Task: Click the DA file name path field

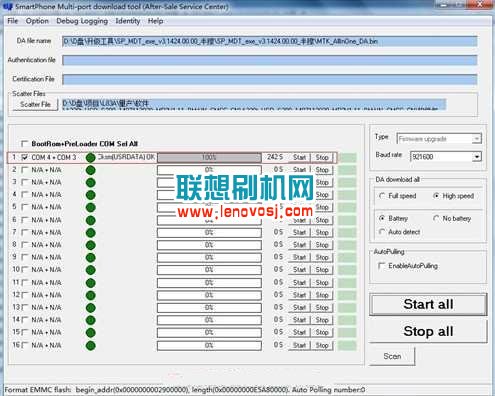Action: tap(270, 41)
